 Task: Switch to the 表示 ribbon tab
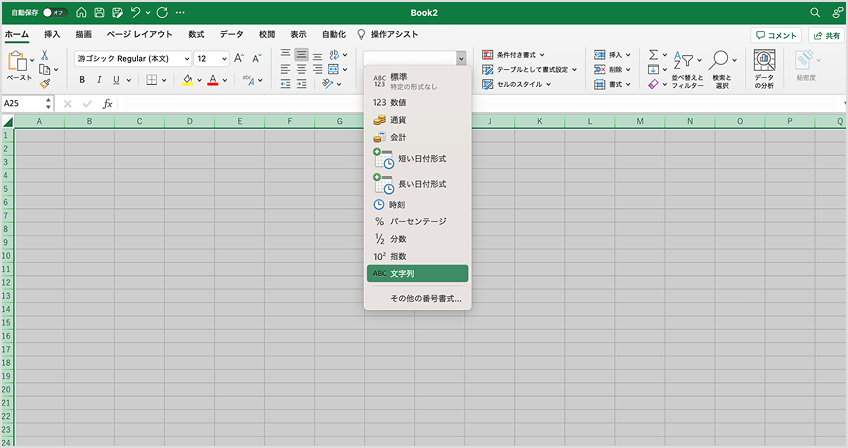coord(298,35)
